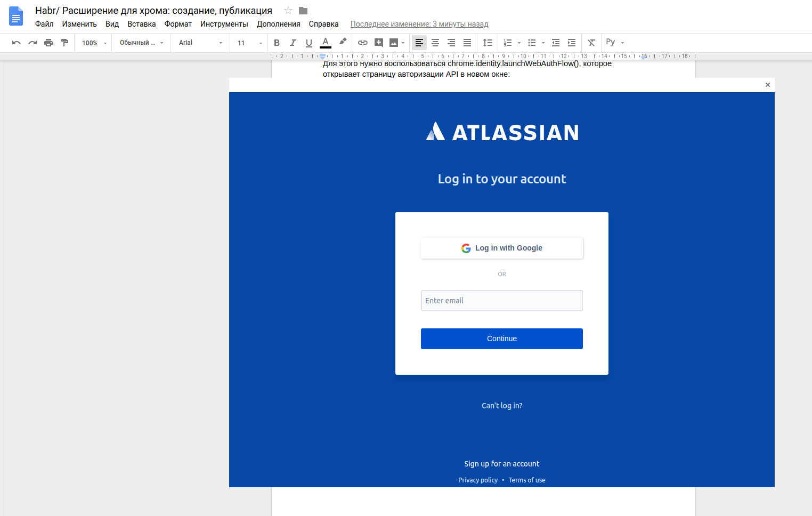812x516 pixels.
Task: Open the Google Docs home icon
Action: pyautogui.click(x=16, y=16)
